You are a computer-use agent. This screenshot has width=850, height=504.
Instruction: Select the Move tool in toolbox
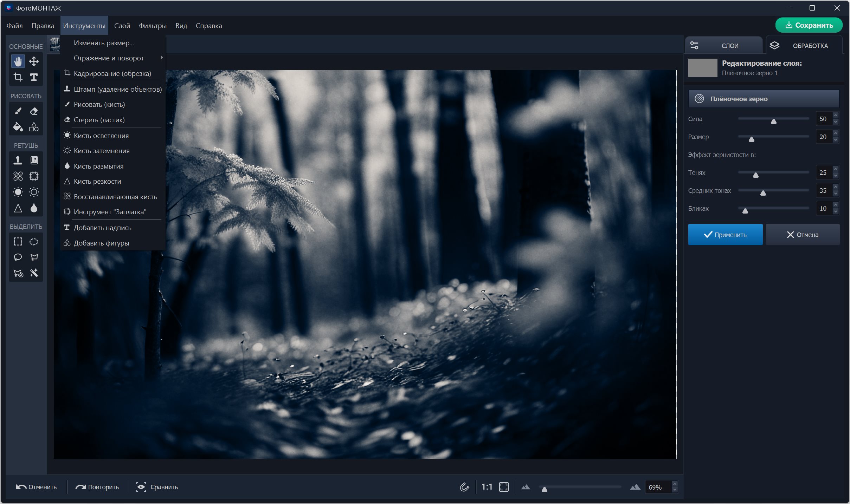(x=34, y=61)
